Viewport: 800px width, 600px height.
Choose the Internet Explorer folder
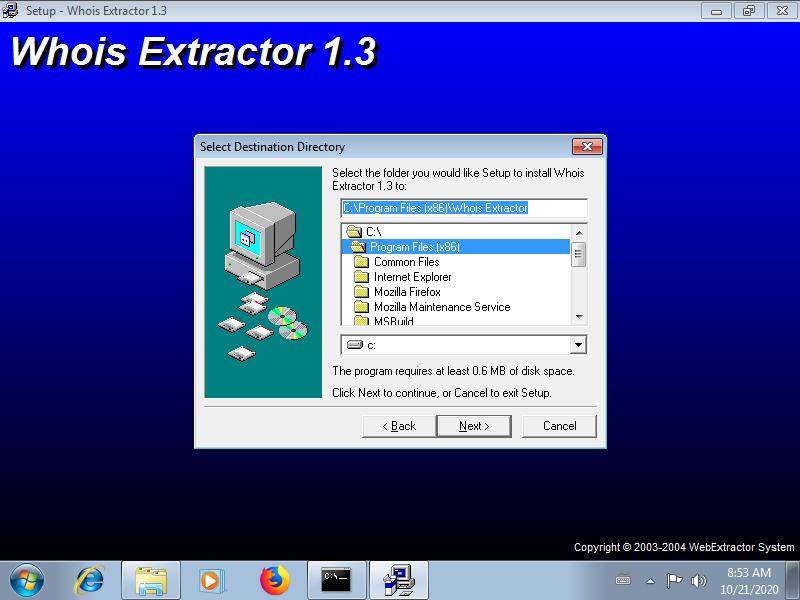pyautogui.click(x=456, y=277)
